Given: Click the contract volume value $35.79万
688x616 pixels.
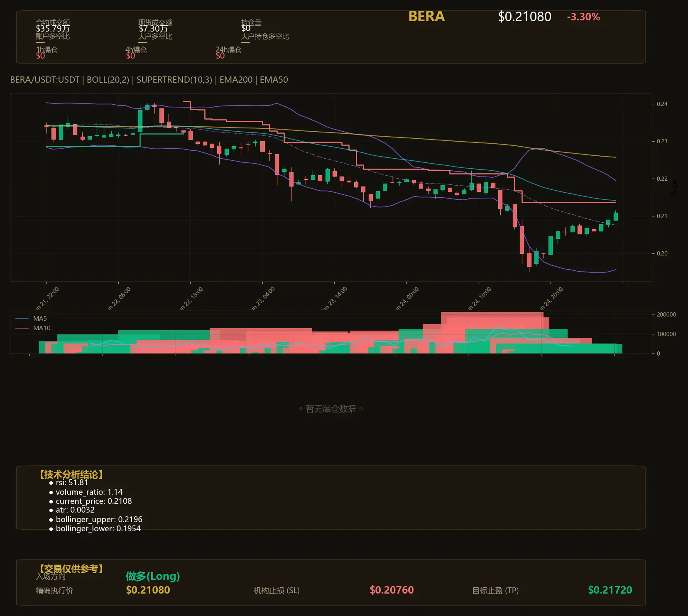Looking at the screenshot, I should pyautogui.click(x=53, y=29).
